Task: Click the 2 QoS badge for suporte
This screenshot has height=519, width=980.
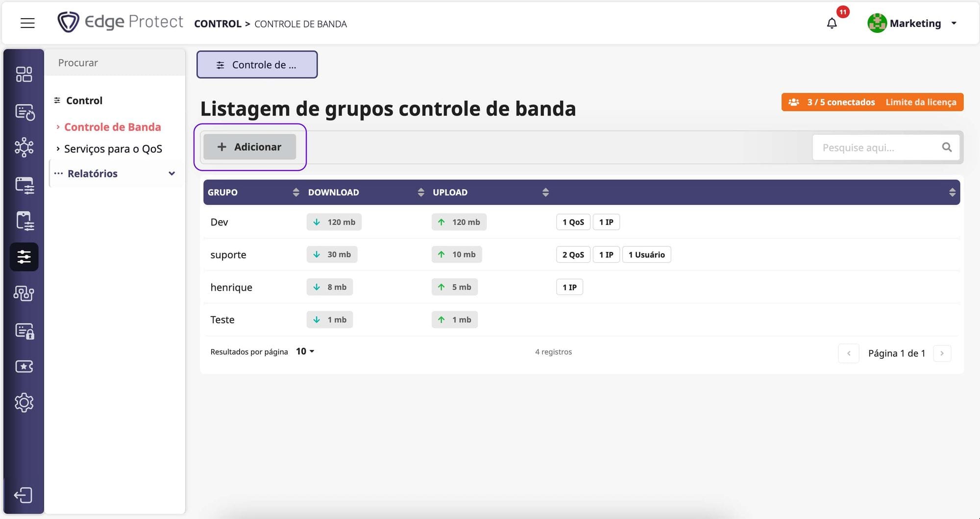Action: click(573, 255)
